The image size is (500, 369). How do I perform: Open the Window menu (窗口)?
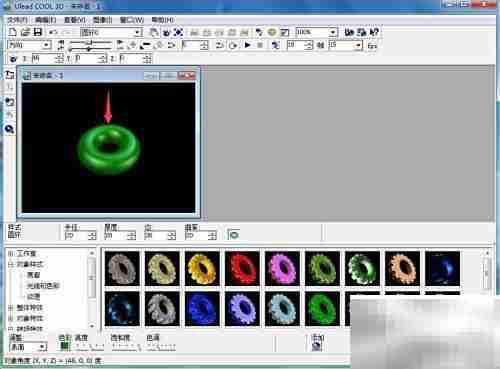[x=132, y=20]
